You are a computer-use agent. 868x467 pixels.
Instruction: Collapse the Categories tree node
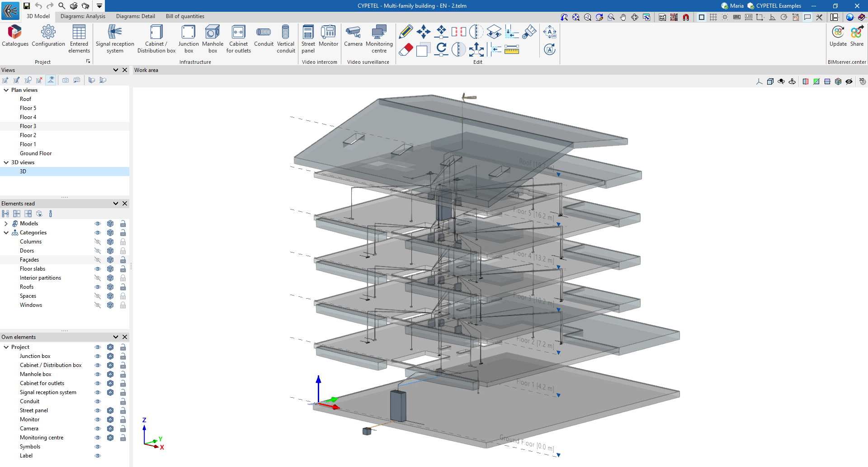click(6, 233)
